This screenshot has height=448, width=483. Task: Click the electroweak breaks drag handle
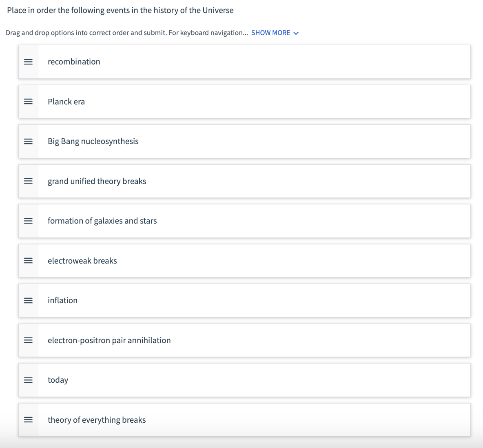coord(28,261)
